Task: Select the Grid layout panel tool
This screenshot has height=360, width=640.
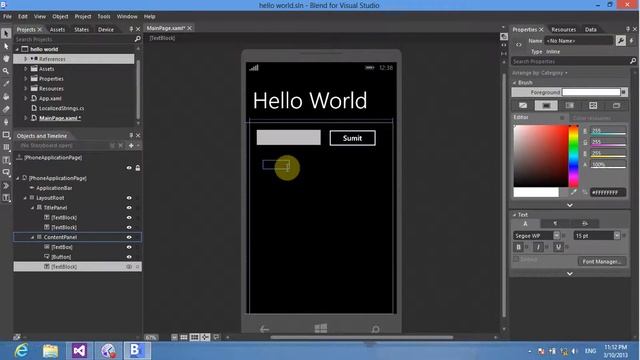Action: click(6, 147)
